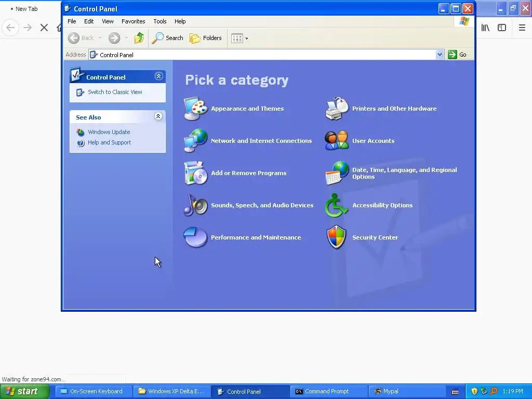This screenshot has height=399, width=532.
Task: Open the Accessibility Options wheelchair icon
Action: pyautogui.click(x=336, y=205)
